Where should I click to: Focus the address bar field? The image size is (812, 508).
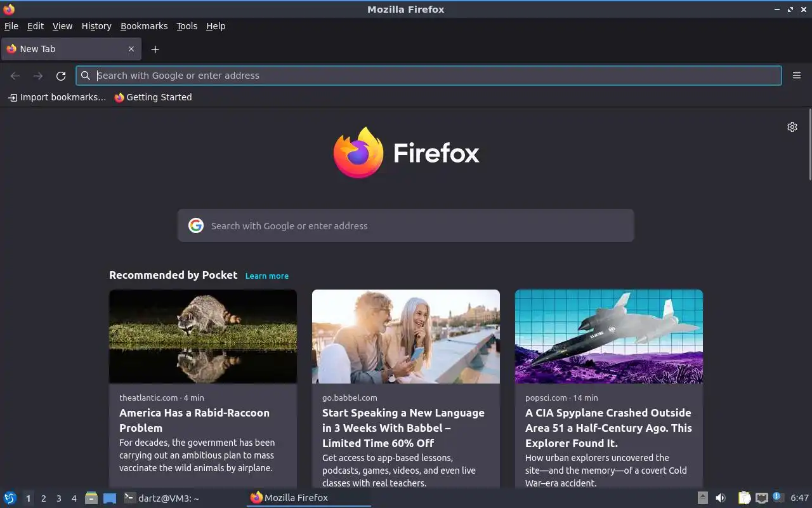[x=429, y=76]
